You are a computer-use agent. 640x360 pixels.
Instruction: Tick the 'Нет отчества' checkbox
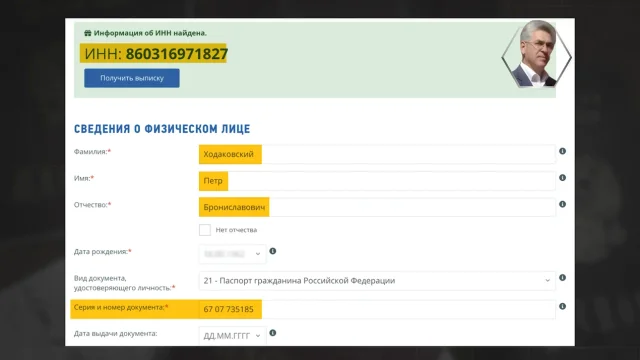(205, 230)
